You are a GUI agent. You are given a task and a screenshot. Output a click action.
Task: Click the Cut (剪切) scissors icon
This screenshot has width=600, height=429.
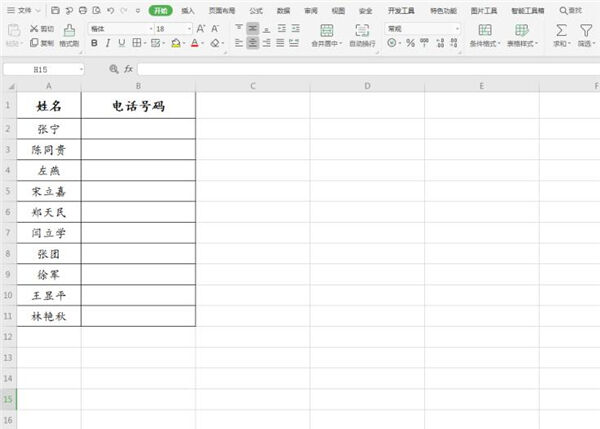click(x=34, y=28)
